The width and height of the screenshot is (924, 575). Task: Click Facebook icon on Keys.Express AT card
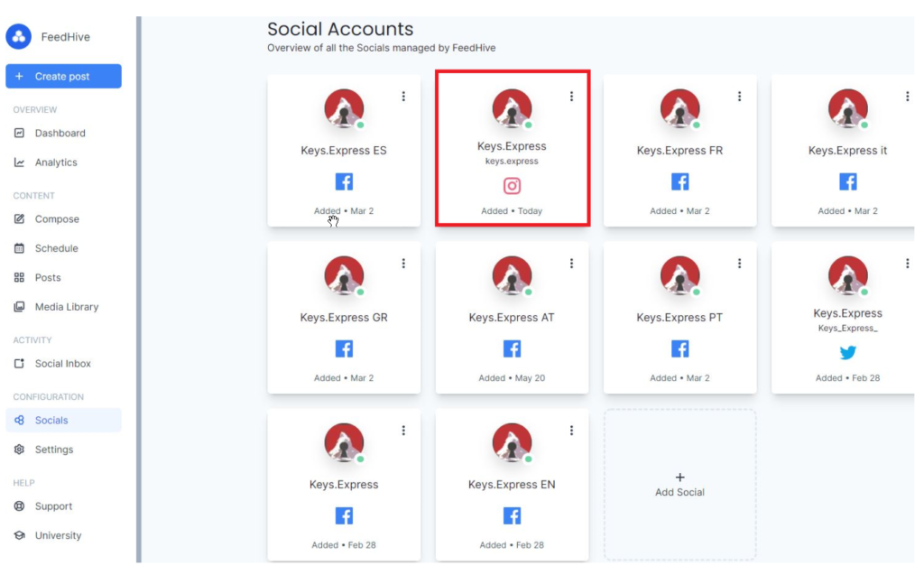click(512, 348)
